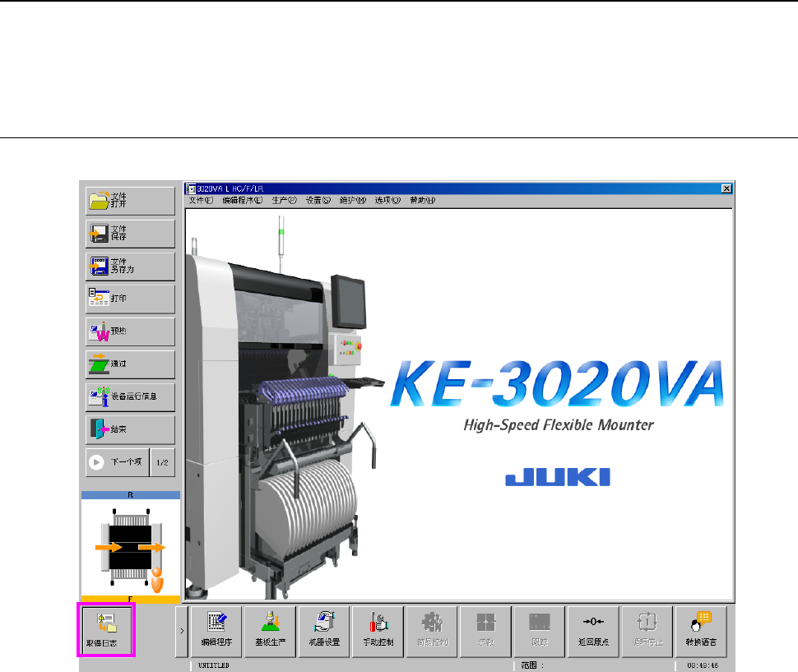Choose 文件另存为 save-as button
The width and height of the screenshot is (798, 672).
click(130, 266)
